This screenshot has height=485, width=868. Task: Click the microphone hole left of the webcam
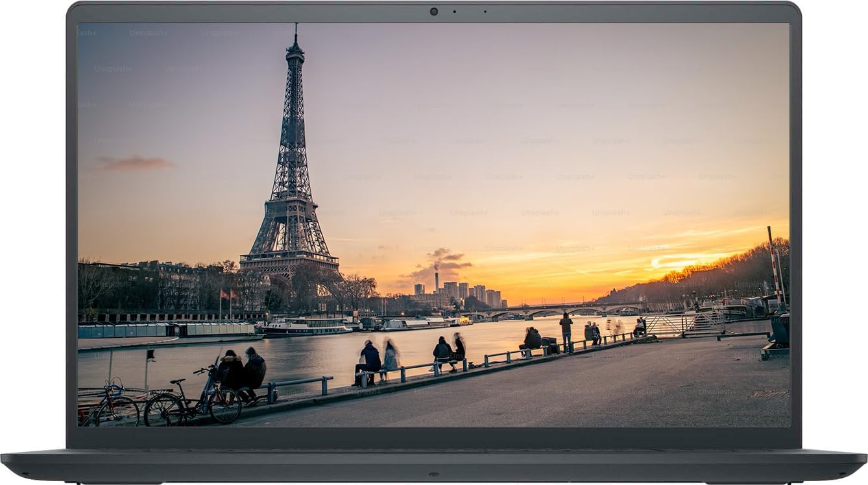click(455, 12)
